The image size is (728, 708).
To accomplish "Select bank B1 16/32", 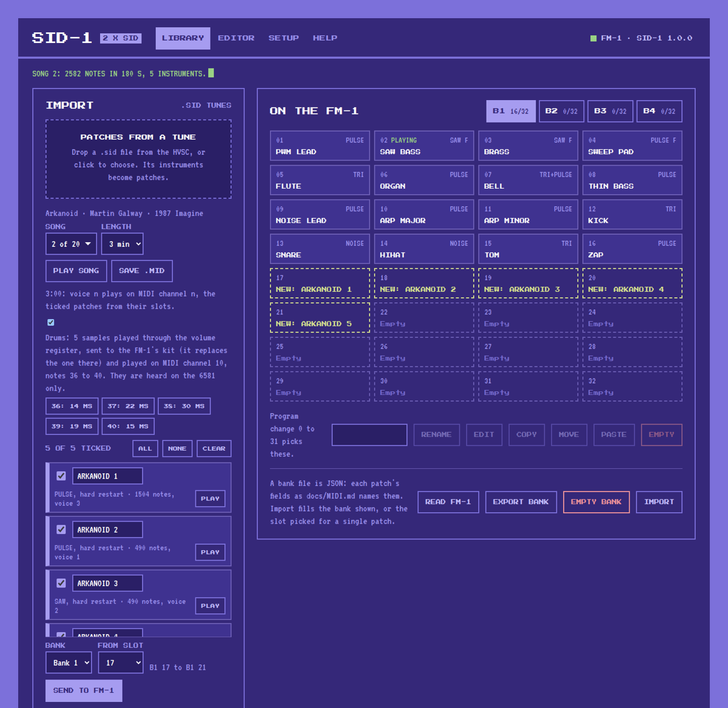I will [x=510, y=111].
